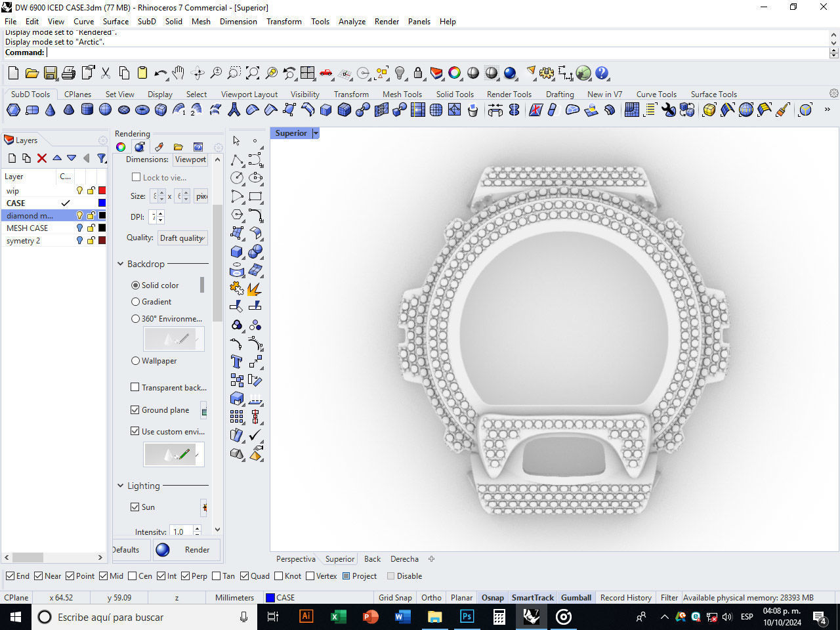Select the Circle tool in the sidebar
840x630 pixels.
click(237, 178)
